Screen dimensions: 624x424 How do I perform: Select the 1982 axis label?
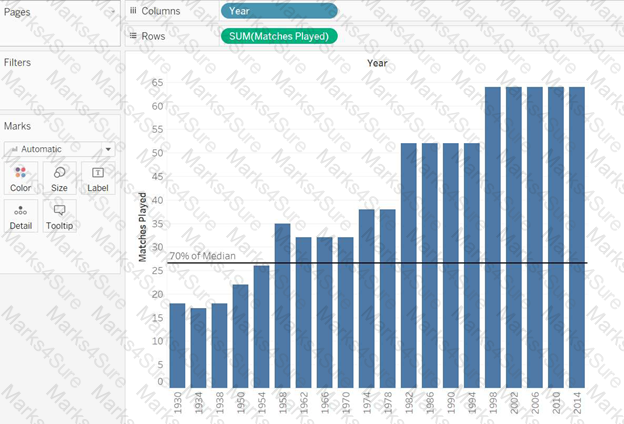click(409, 403)
